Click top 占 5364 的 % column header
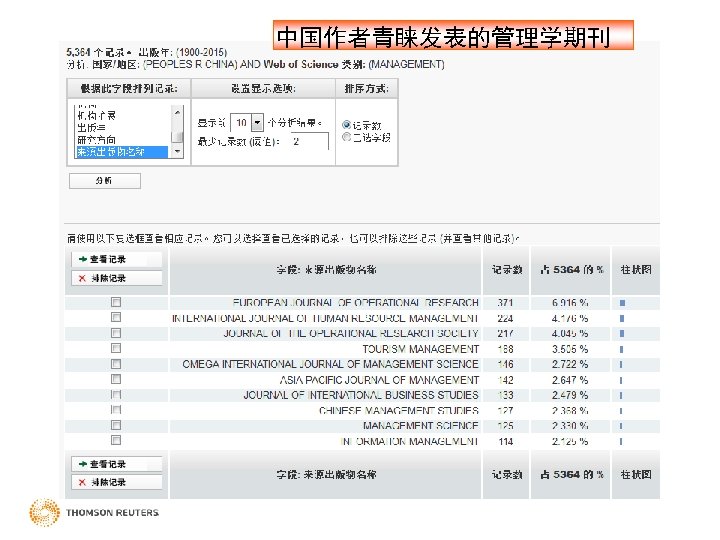Screen dimensions: 720x540 [x=571, y=270]
